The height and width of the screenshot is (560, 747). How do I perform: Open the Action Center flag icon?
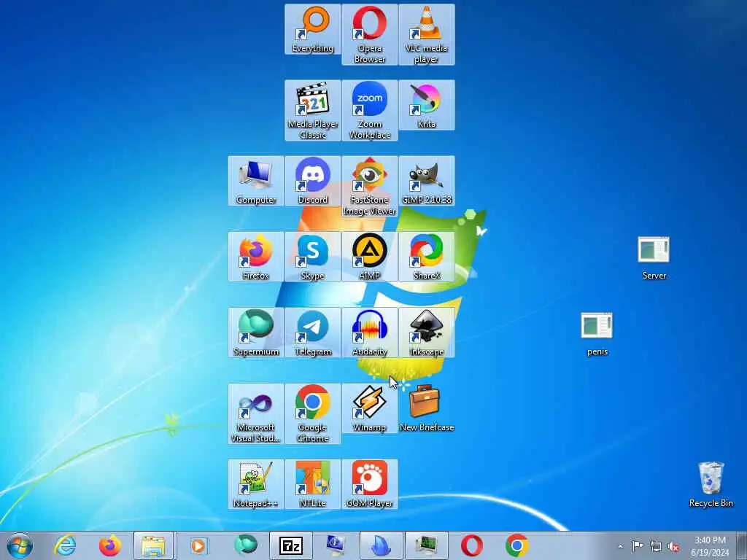coord(638,546)
